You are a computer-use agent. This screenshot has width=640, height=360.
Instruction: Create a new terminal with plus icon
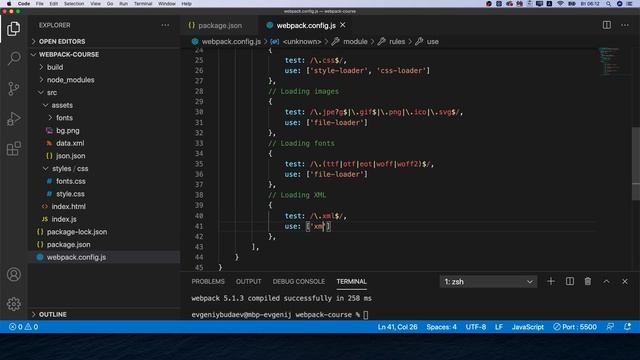pyautogui.click(x=551, y=281)
